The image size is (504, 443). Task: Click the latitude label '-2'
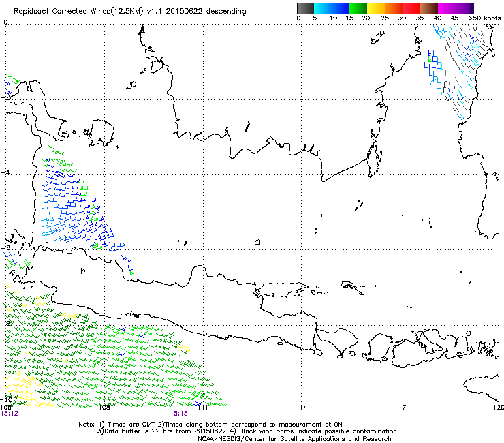tap(5, 97)
